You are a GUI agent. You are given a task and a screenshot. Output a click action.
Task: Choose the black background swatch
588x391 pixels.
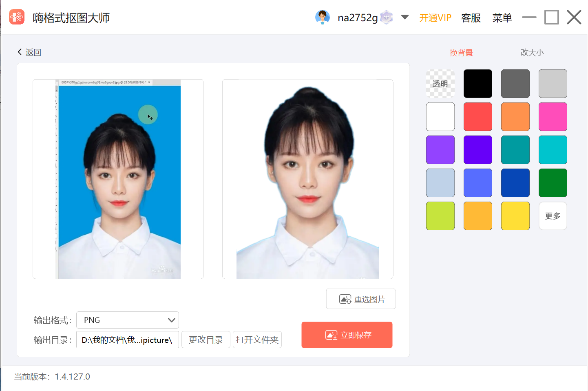(478, 84)
